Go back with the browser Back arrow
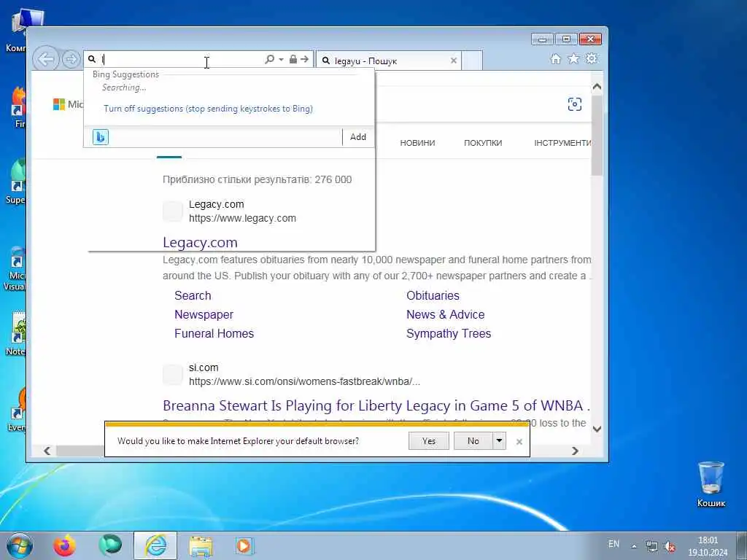The width and height of the screenshot is (747, 560). pos(46,60)
